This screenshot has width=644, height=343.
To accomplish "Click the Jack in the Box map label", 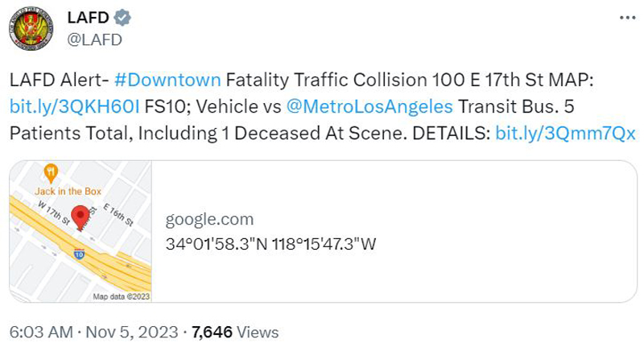I will (68, 192).
